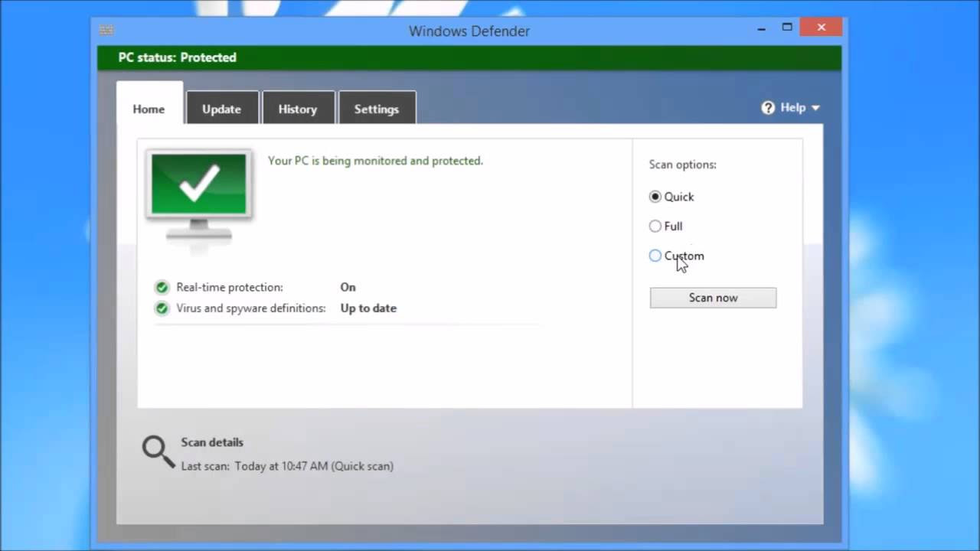Image resolution: width=980 pixels, height=551 pixels.
Task: Click 'Last scan: Today at 10:47 AM' text
Action: (x=254, y=466)
